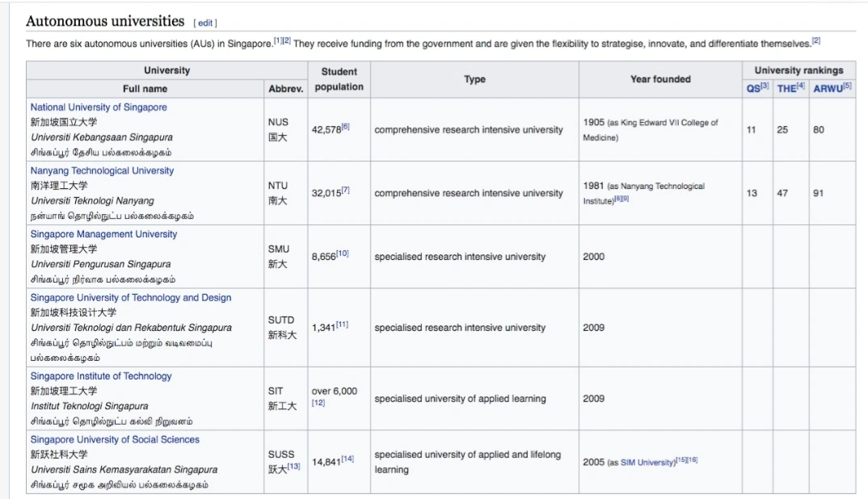This screenshot has width=868, height=499.
Task: Click the 'over 6,000' population value
Action: point(335,391)
